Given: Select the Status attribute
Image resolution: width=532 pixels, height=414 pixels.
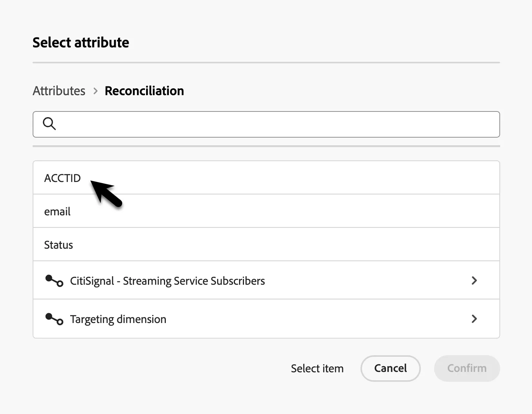Looking at the screenshot, I should point(266,245).
